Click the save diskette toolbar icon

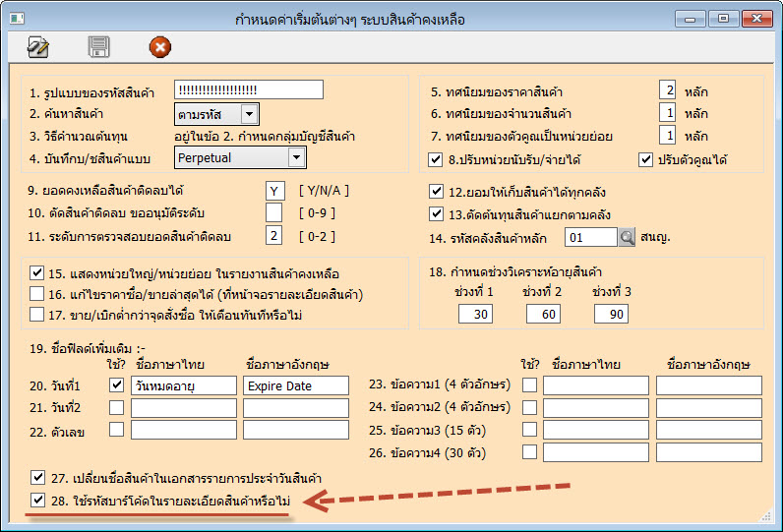pyautogui.click(x=99, y=47)
